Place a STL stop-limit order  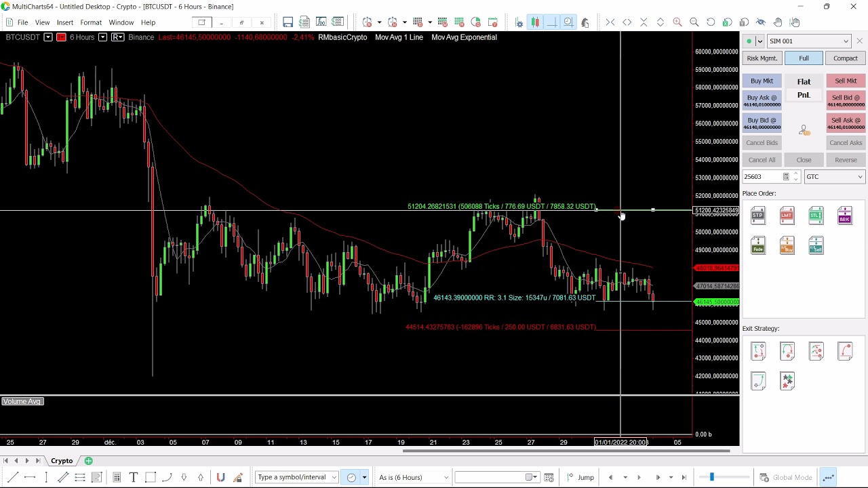[x=816, y=216]
